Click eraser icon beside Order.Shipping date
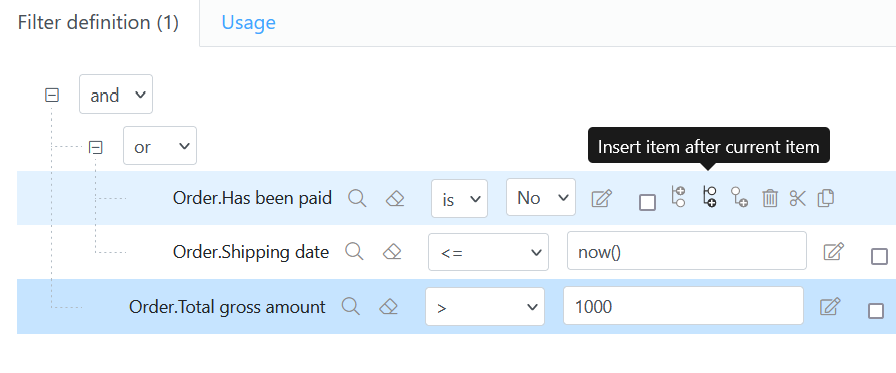896x373 pixels. 391,251
